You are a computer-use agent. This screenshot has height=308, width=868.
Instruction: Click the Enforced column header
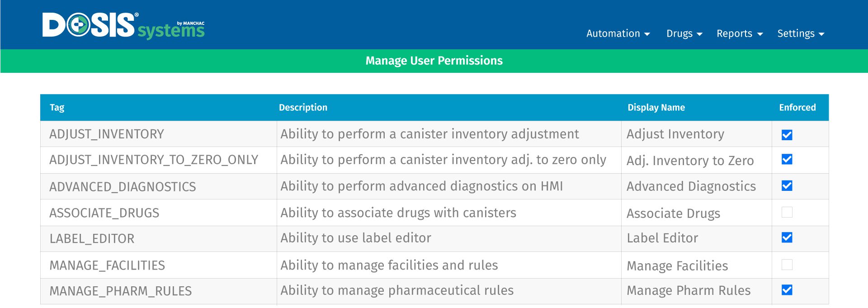coord(797,108)
